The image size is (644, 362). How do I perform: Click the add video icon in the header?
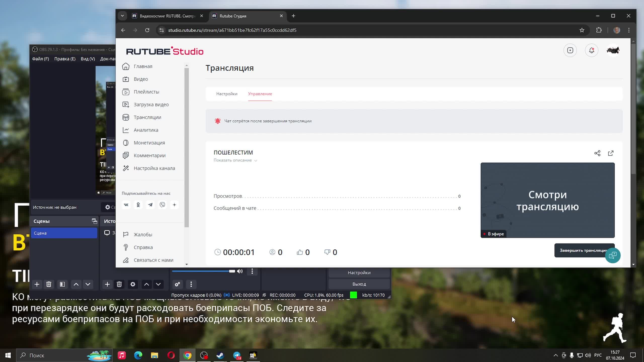[570, 51]
